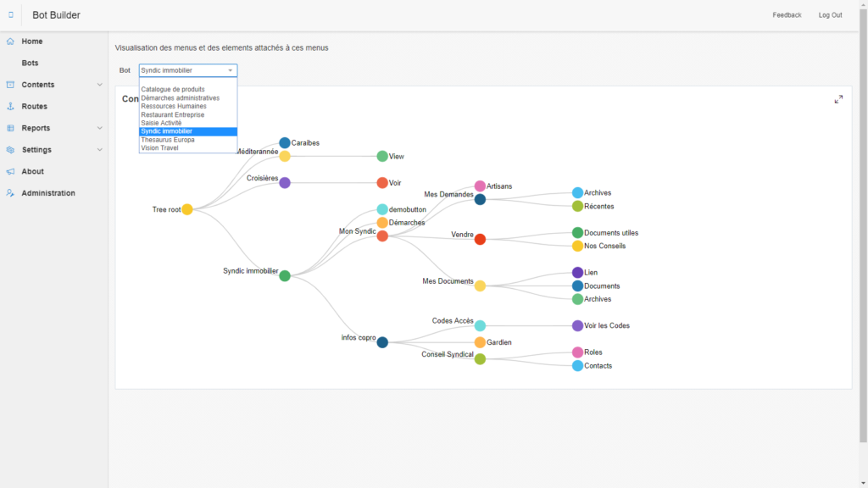This screenshot has height=488, width=868.
Task: Select Restaurant Entreprise option
Action: click(x=187, y=114)
